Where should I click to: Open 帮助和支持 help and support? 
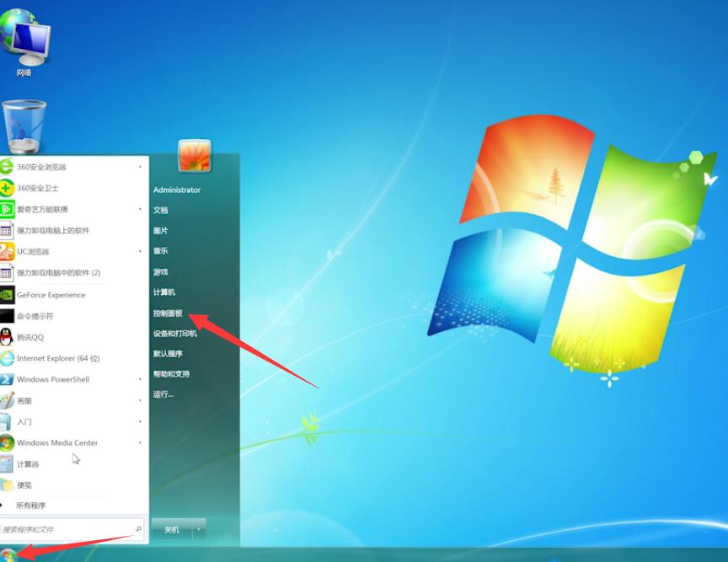(x=171, y=374)
